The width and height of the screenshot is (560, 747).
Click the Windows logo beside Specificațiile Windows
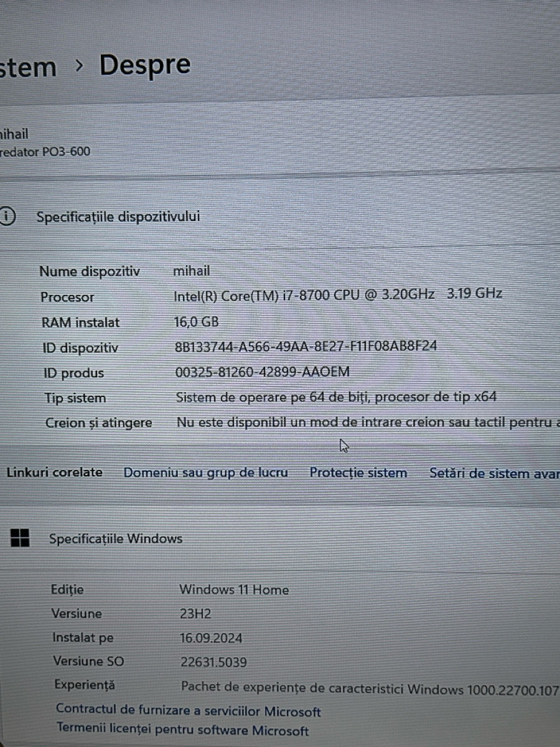click(x=20, y=538)
